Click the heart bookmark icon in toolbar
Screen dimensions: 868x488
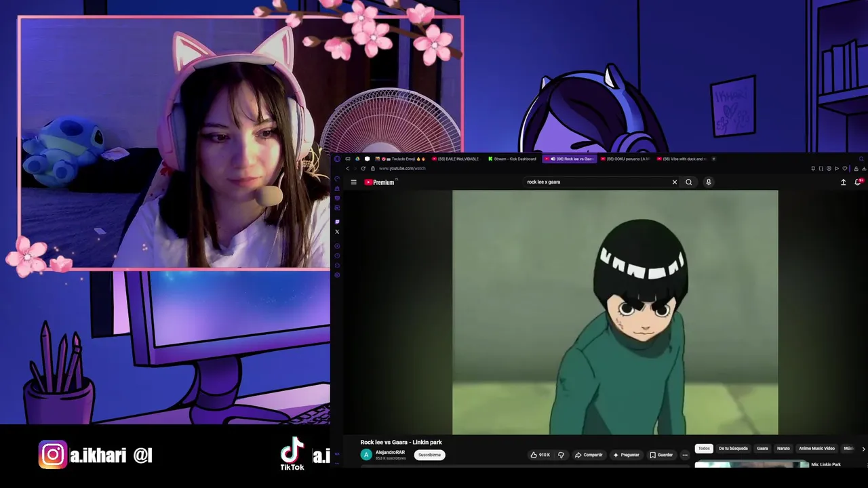845,168
